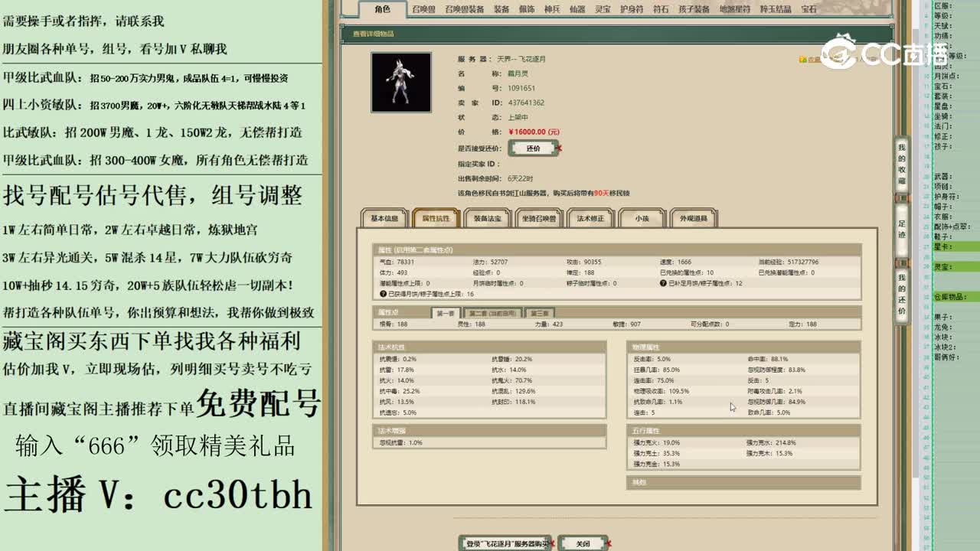Click the 法术抗性 section header
The image size is (980, 551).
(x=489, y=347)
